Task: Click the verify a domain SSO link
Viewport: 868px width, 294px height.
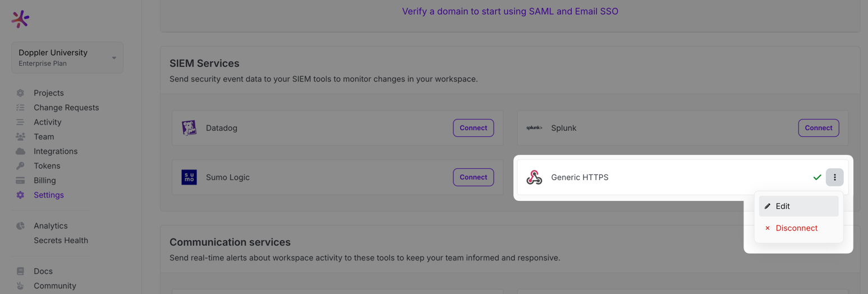Action: pyautogui.click(x=510, y=11)
